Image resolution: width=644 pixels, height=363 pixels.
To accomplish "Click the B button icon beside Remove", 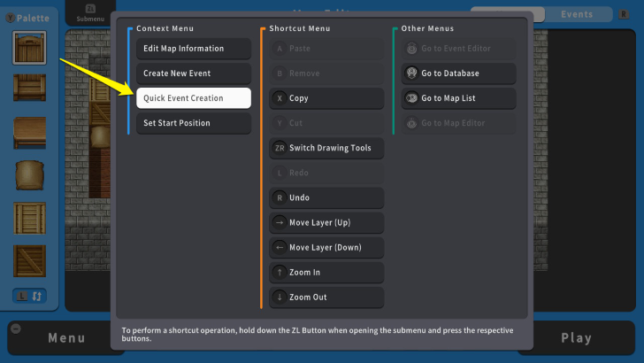I will click(280, 73).
